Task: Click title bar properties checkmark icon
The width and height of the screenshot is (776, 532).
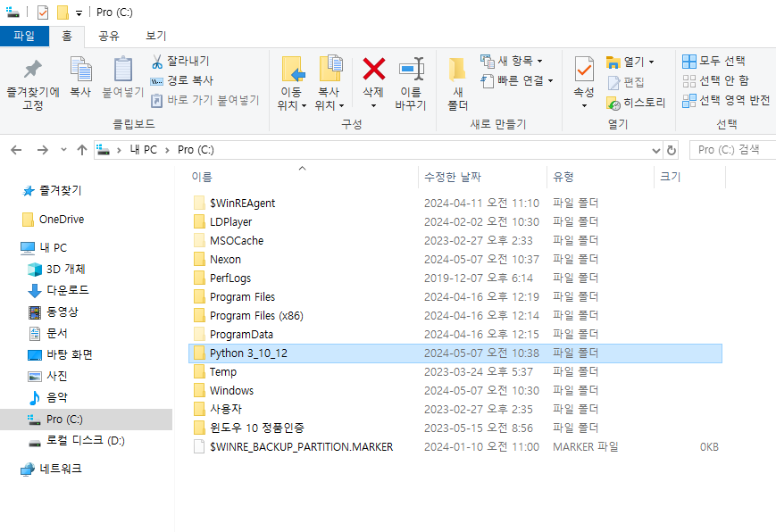Action: 43,12
